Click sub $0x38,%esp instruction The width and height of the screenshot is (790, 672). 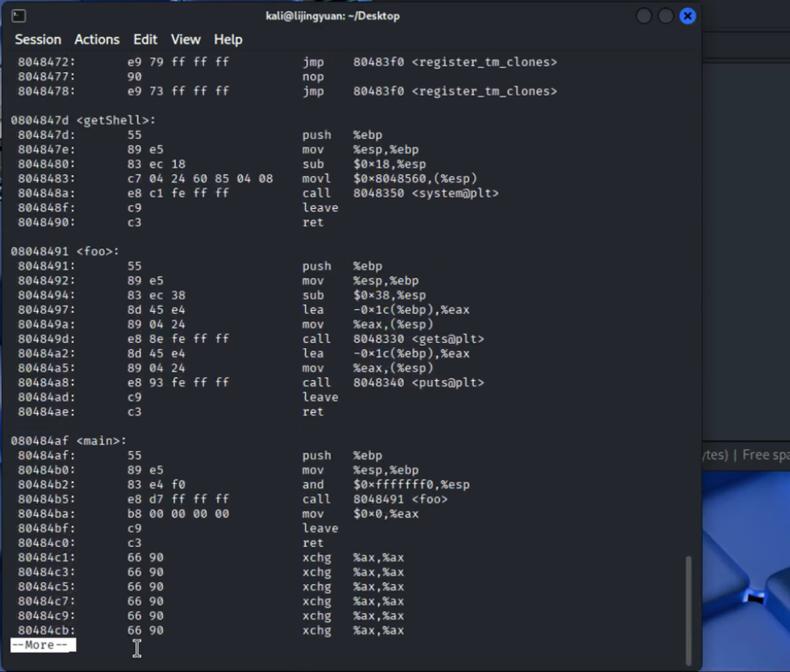[x=364, y=294]
